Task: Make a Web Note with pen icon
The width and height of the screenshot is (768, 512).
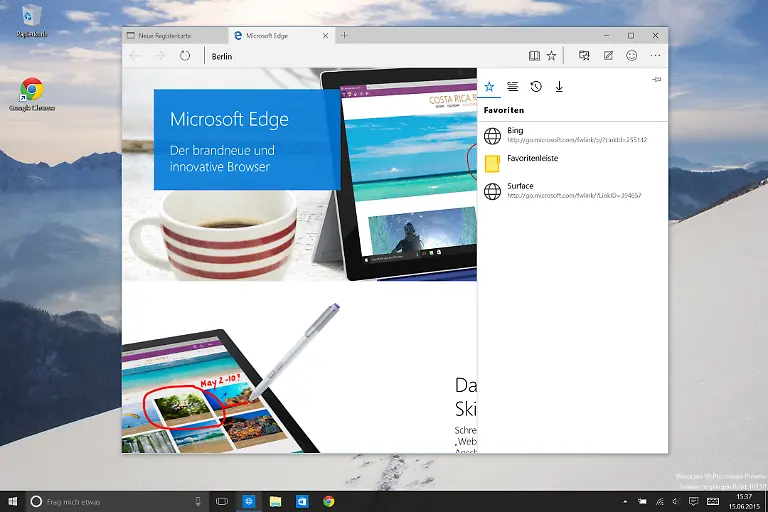Action: [608, 56]
